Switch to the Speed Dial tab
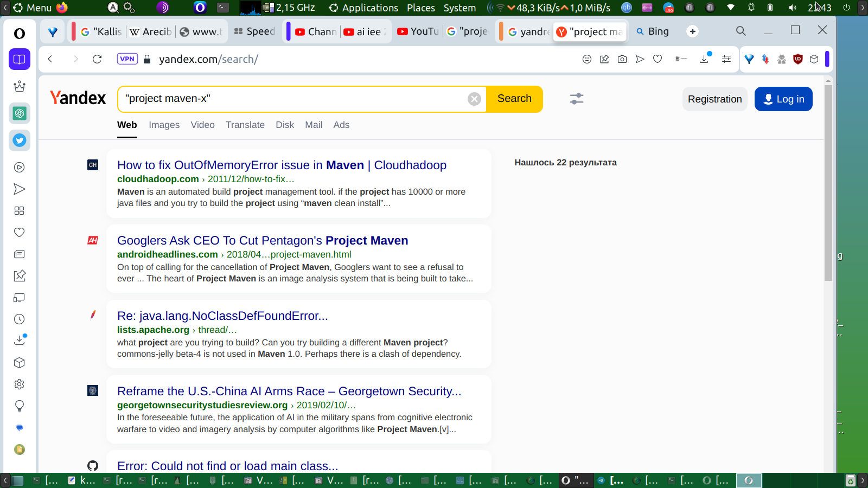The image size is (868, 488). tap(254, 31)
